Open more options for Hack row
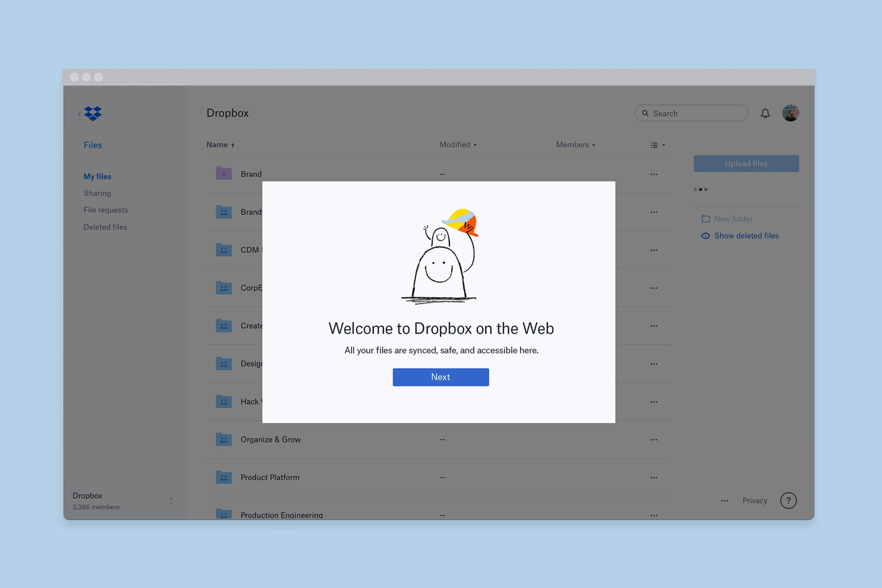This screenshot has width=882, height=588. pyautogui.click(x=654, y=402)
